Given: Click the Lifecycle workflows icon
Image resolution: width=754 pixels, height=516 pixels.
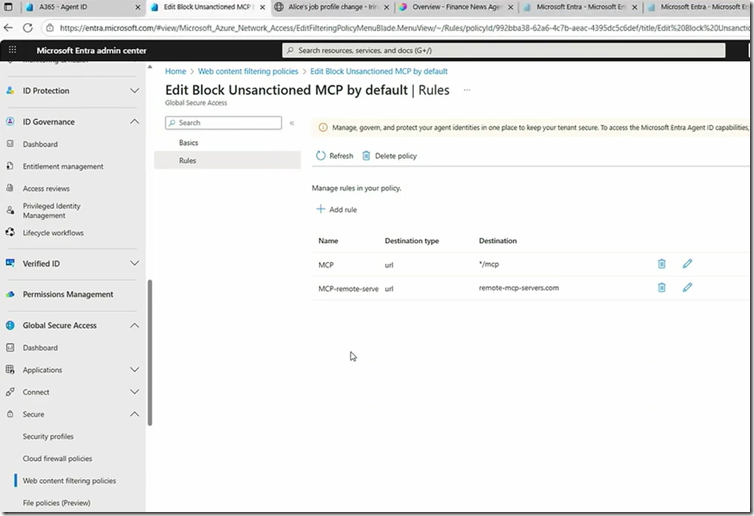Looking at the screenshot, I should pos(10,232).
